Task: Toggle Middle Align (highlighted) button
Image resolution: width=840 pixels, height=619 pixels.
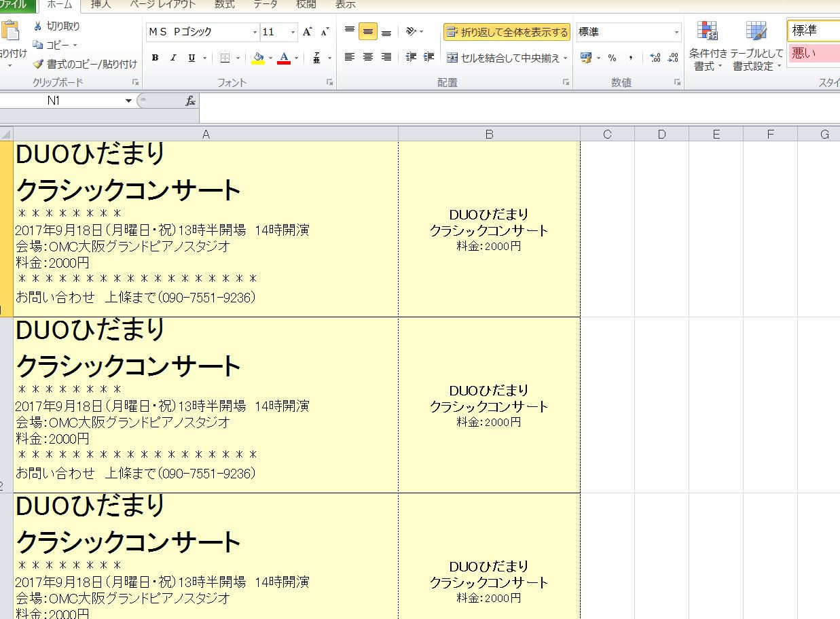Action: [x=368, y=31]
